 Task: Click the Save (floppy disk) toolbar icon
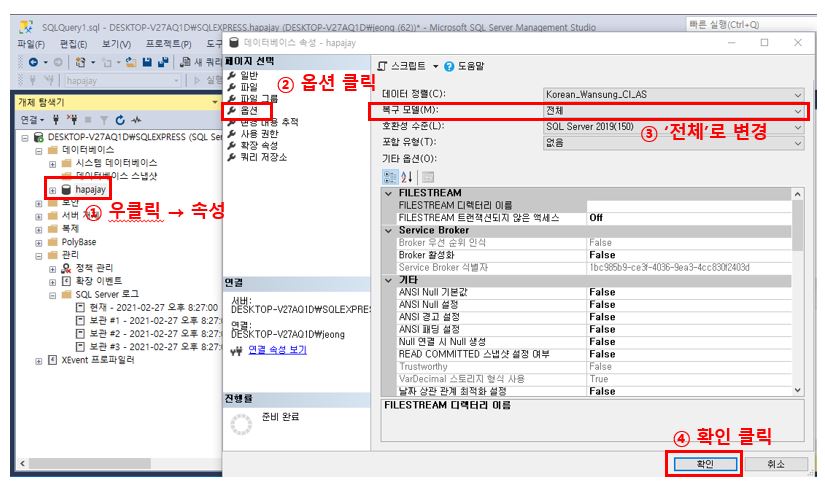(147, 62)
